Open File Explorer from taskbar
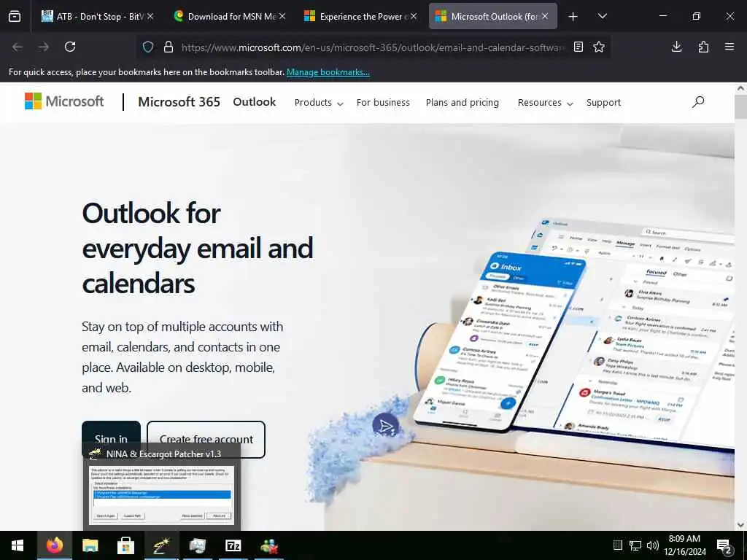The height and width of the screenshot is (560, 747). pos(90,545)
